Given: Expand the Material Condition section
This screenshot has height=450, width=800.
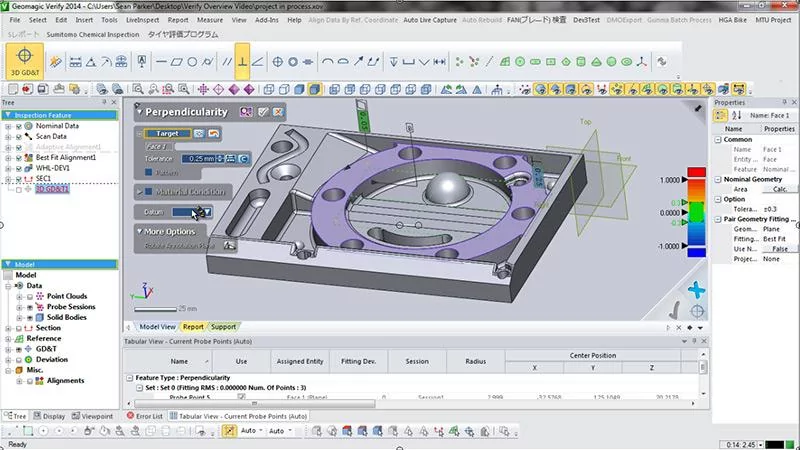Looking at the screenshot, I should [139, 191].
